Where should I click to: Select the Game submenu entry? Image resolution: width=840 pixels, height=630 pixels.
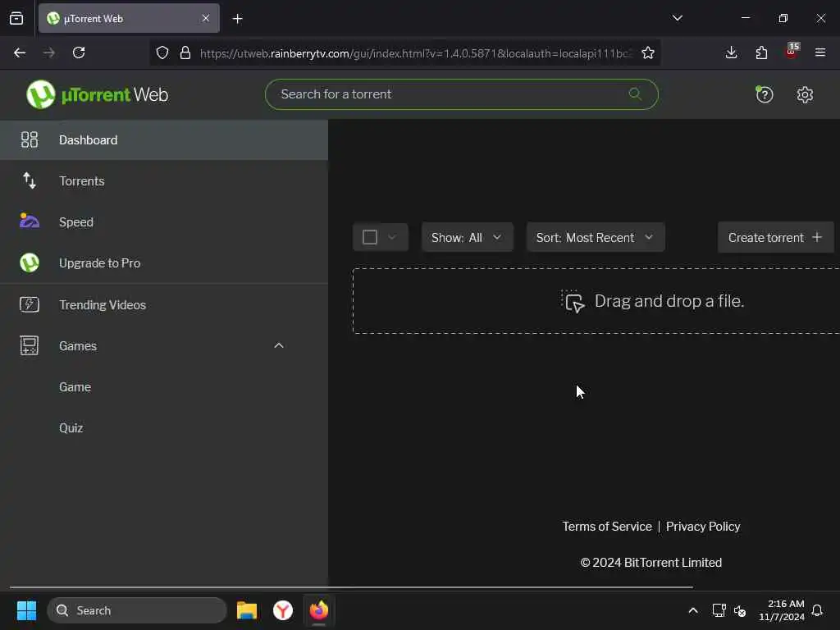coord(75,387)
